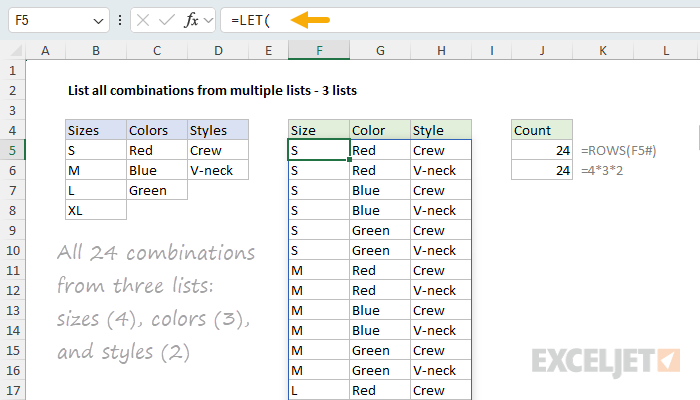The height and width of the screenshot is (400, 700).
Task: Click the title 'List all combinations from multiple lists'
Action: 189,91
